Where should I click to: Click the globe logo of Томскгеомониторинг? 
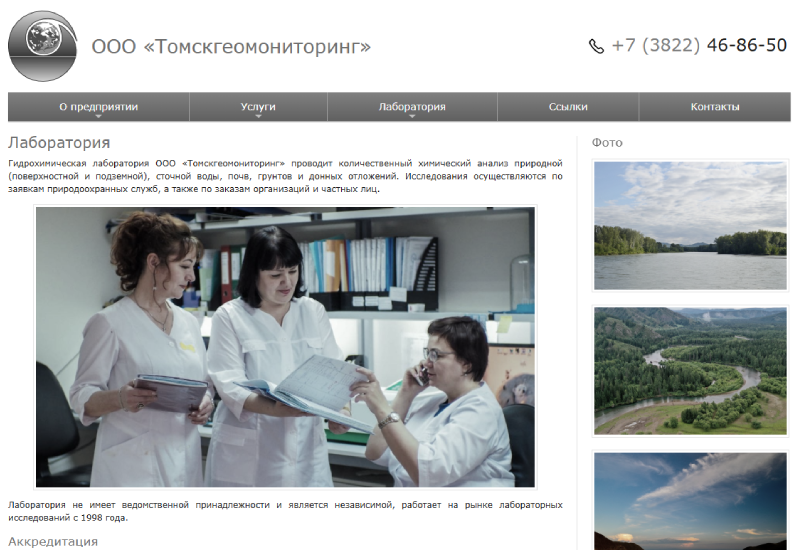(42, 46)
